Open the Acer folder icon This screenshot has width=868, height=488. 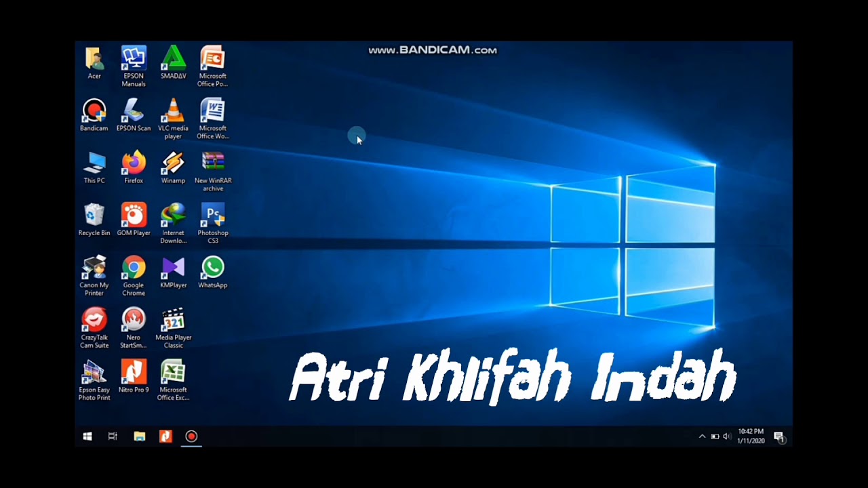(94, 62)
